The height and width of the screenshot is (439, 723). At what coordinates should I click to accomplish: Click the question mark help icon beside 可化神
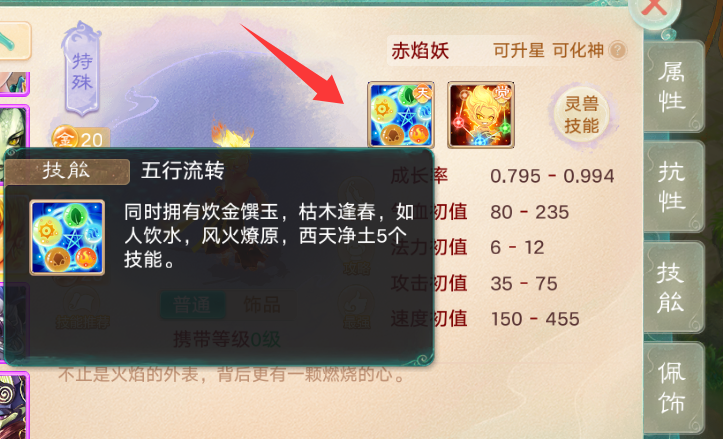click(x=617, y=50)
